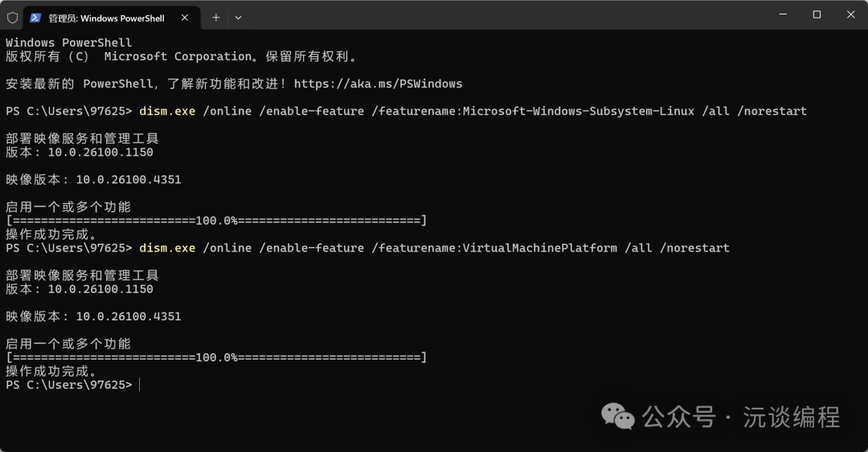Close the Windows PowerShell tab
This screenshot has height=452, width=868.
[x=186, y=17]
